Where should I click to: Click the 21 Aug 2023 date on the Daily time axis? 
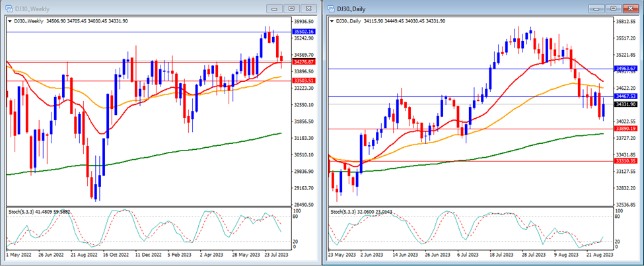pyautogui.click(x=600, y=255)
